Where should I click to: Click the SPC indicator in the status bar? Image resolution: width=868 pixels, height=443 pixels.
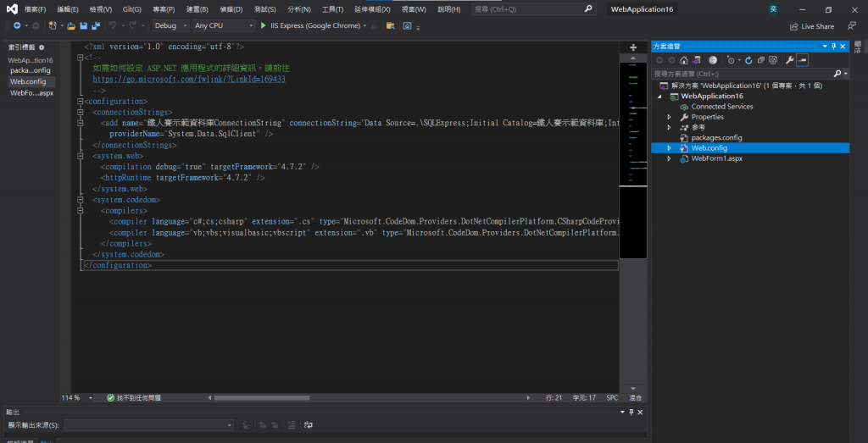(612, 397)
